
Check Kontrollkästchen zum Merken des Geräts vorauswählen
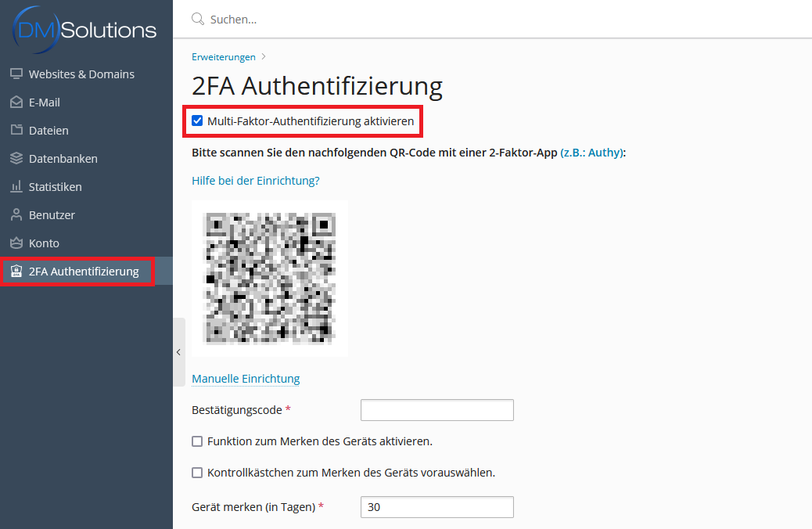[x=197, y=473]
